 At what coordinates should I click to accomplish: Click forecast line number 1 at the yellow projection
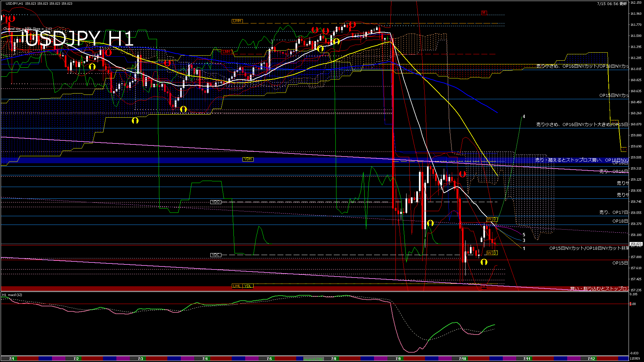point(524,249)
